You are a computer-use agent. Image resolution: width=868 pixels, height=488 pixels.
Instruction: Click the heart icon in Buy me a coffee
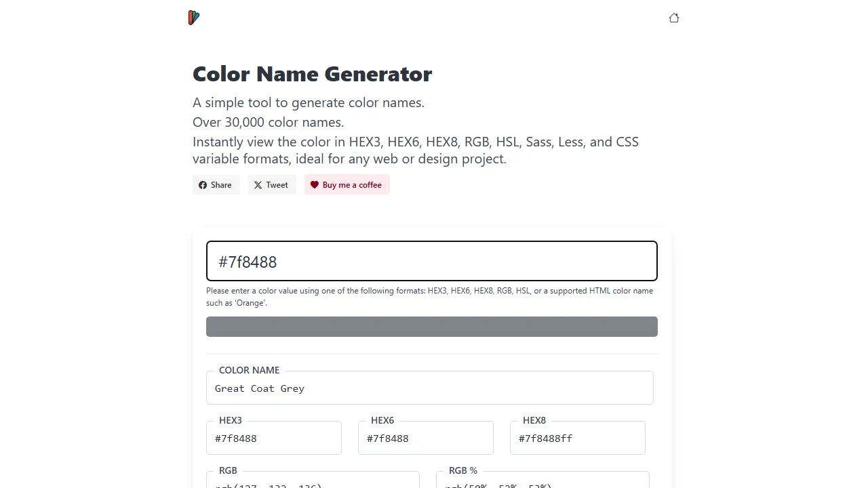[315, 184]
